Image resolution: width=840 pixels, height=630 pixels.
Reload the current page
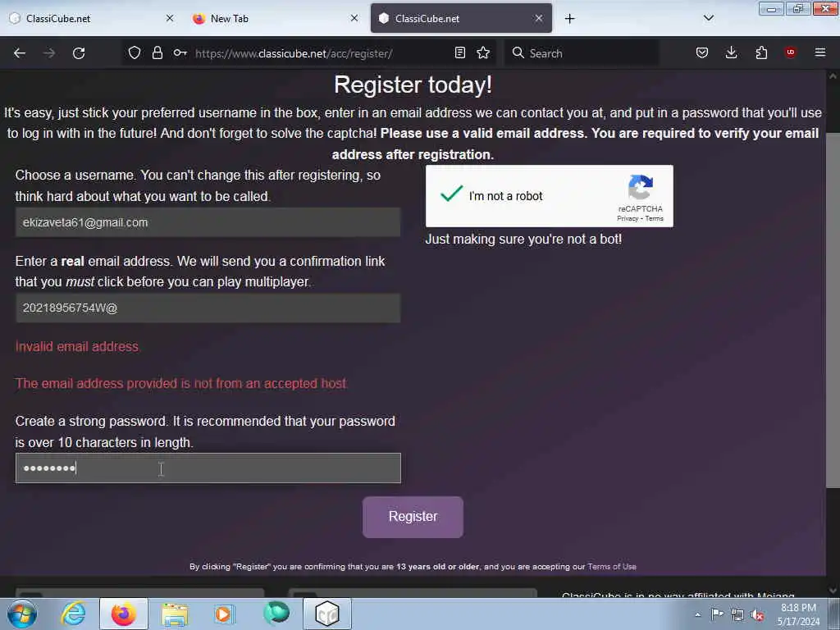pyautogui.click(x=79, y=53)
